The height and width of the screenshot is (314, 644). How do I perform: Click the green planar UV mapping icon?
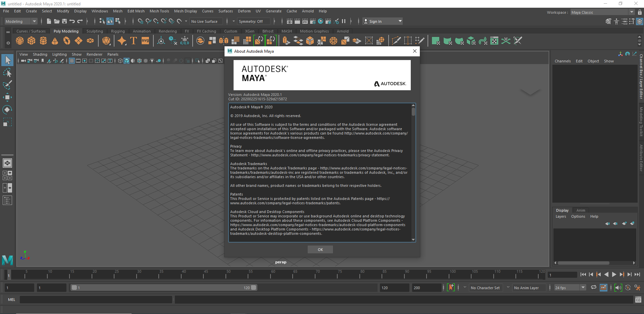pyautogui.click(x=436, y=41)
